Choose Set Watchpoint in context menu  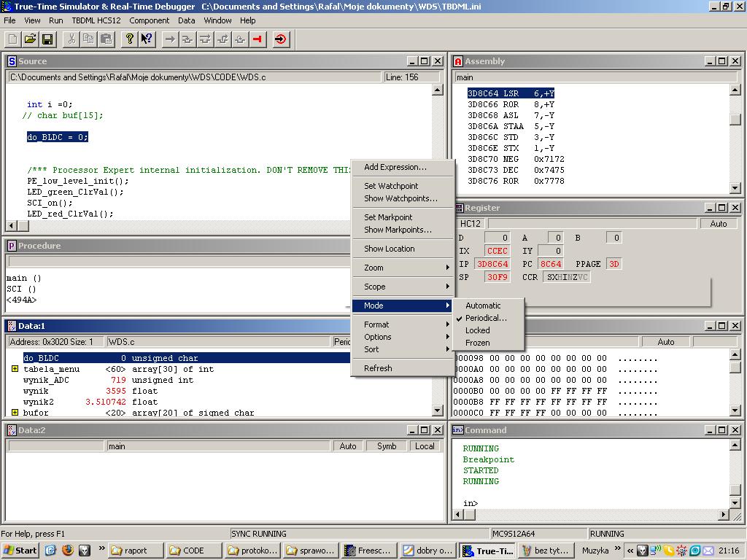click(x=403, y=186)
